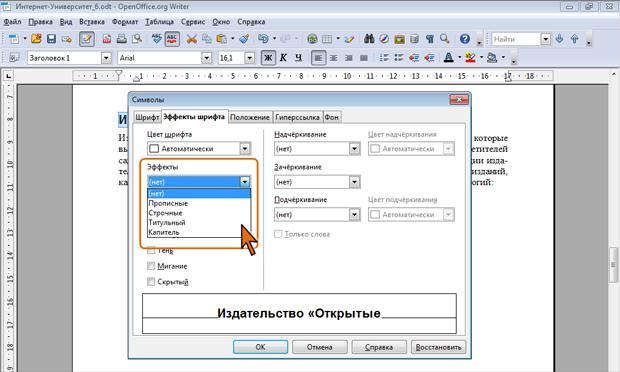The image size is (620, 372).
Task: Check the Скрытый checkbox
Action: [151, 281]
